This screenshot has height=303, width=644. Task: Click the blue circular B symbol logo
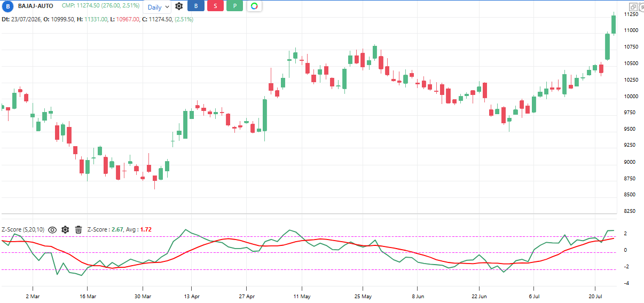pyautogui.click(x=8, y=6)
